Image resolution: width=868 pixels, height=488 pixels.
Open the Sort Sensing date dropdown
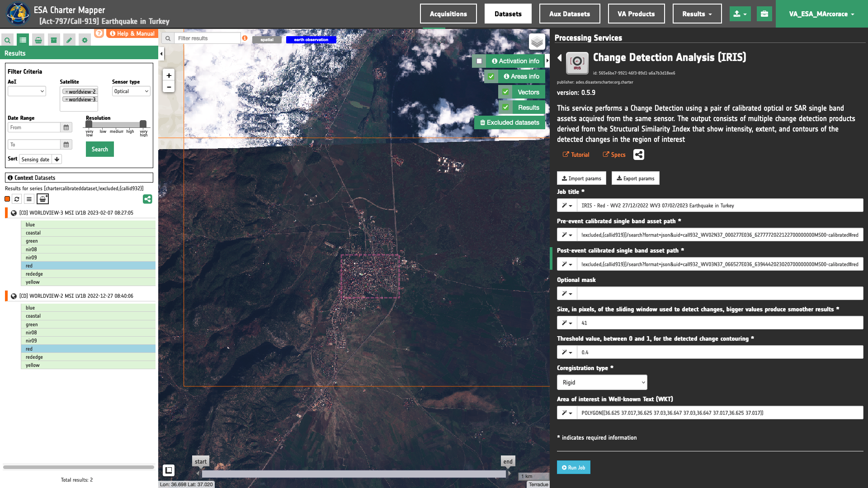[x=35, y=159]
